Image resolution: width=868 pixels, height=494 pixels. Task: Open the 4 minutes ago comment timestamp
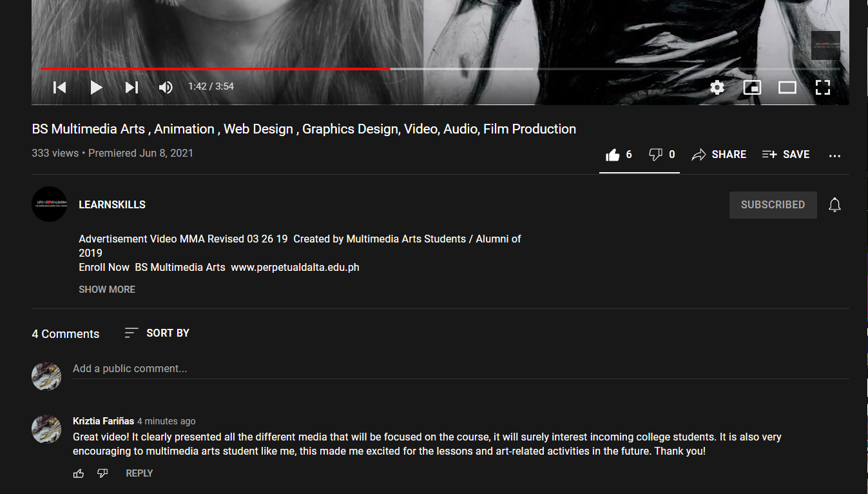pos(166,421)
